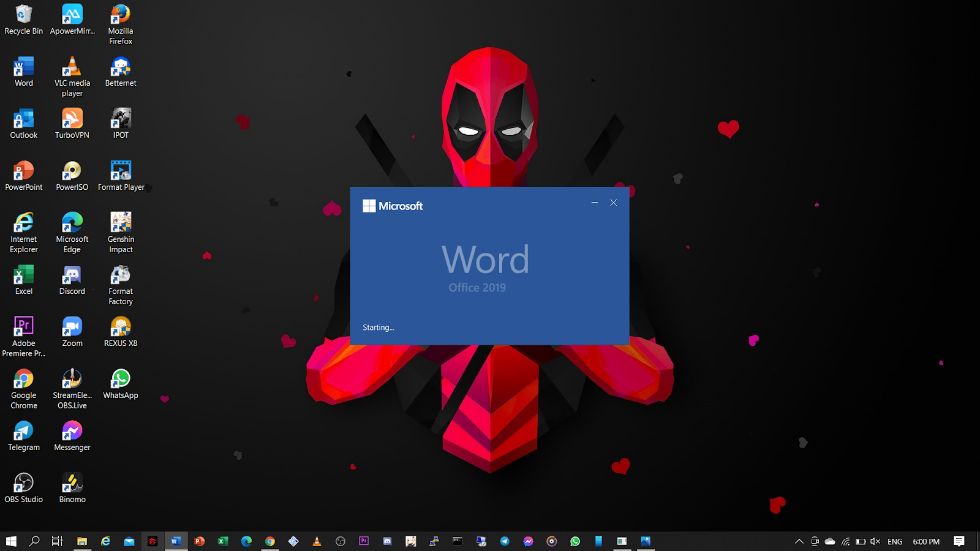Select the Word desktop shortcut

click(24, 72)
